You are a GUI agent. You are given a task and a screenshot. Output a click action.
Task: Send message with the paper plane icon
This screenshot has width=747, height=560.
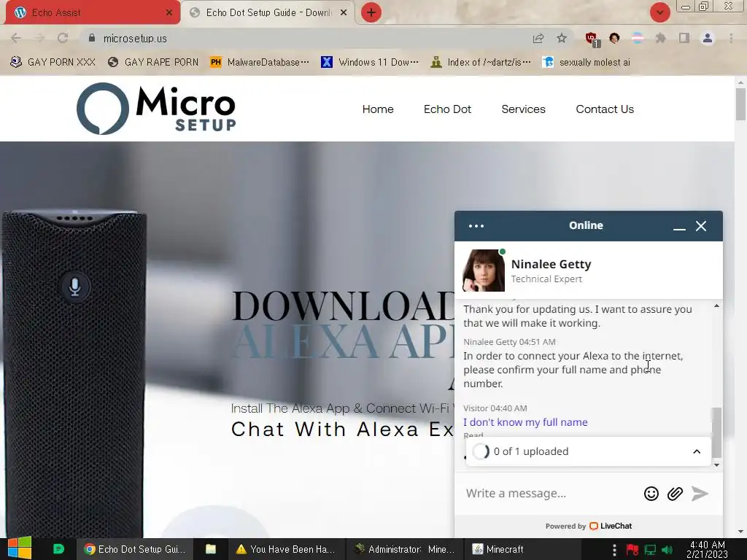tap(700, 494)
